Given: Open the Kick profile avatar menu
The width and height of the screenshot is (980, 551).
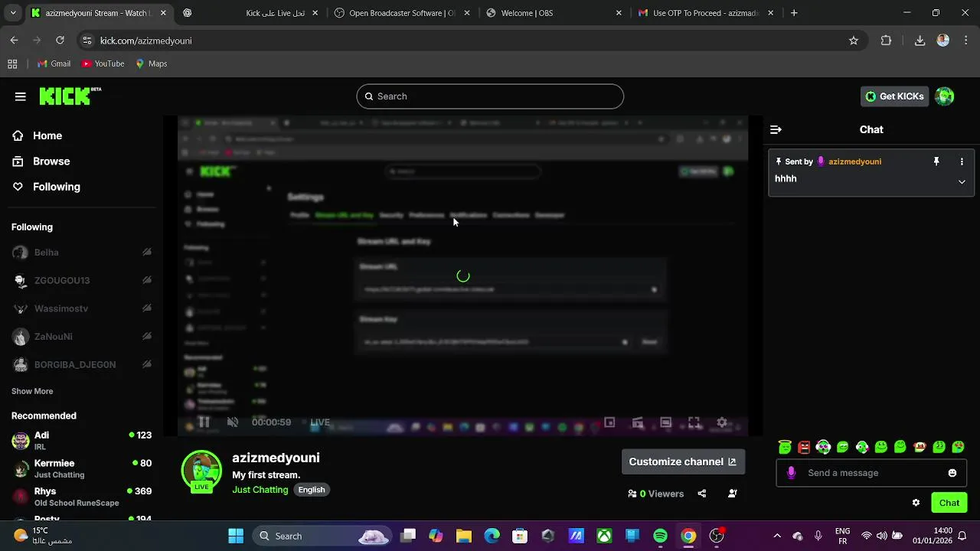Looking at the screenshot, I should pyautogui.click(x=945, y=96).
